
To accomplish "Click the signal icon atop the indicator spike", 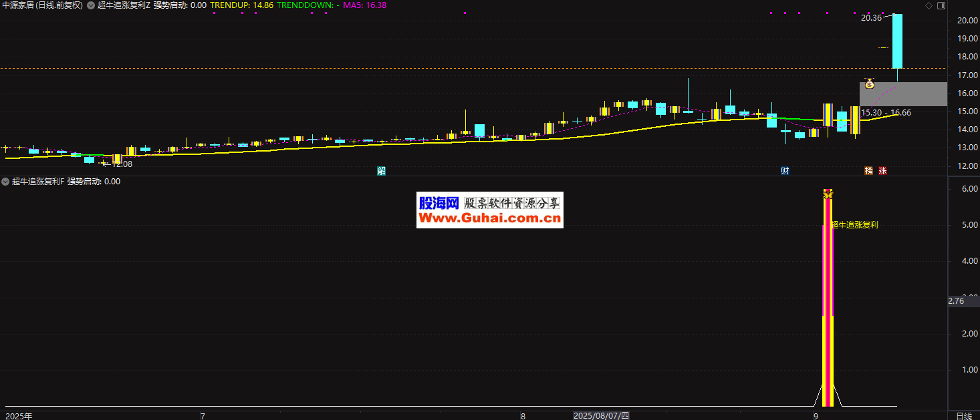I will (x=828, y=194).
